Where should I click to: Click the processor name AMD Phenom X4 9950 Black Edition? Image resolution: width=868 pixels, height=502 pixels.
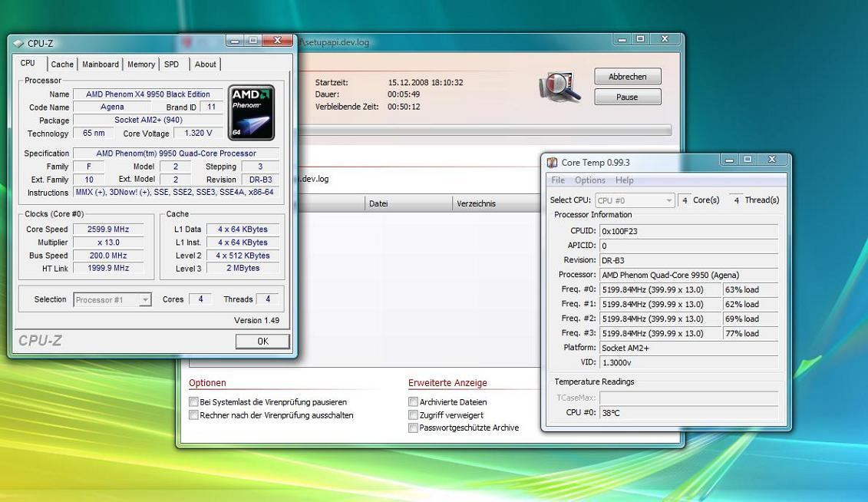coord(148,94)
